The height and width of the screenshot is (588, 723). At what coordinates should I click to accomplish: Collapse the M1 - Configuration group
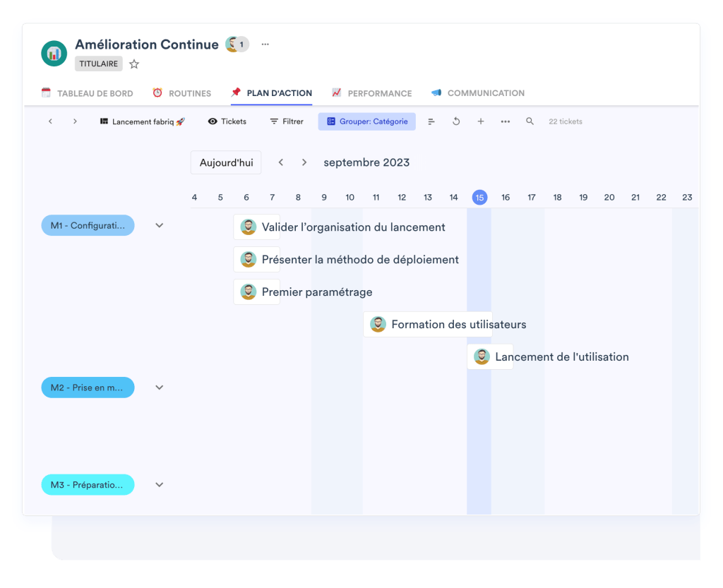(160, 225)
